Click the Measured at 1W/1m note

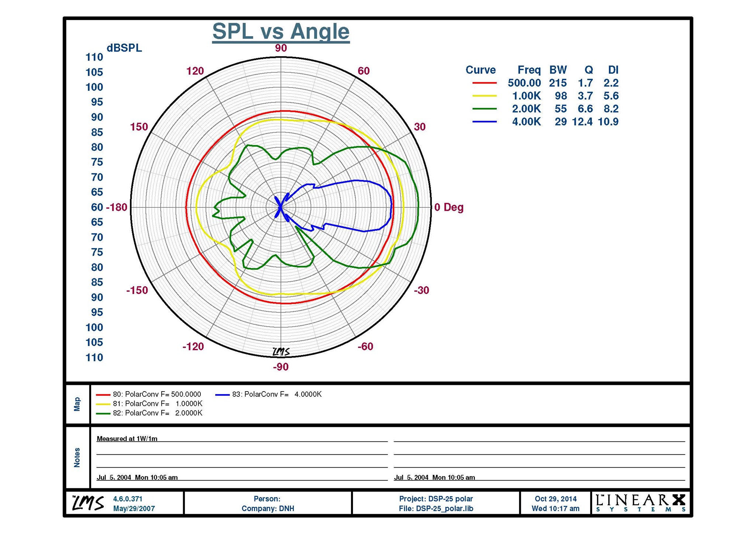tap(127, 439)
